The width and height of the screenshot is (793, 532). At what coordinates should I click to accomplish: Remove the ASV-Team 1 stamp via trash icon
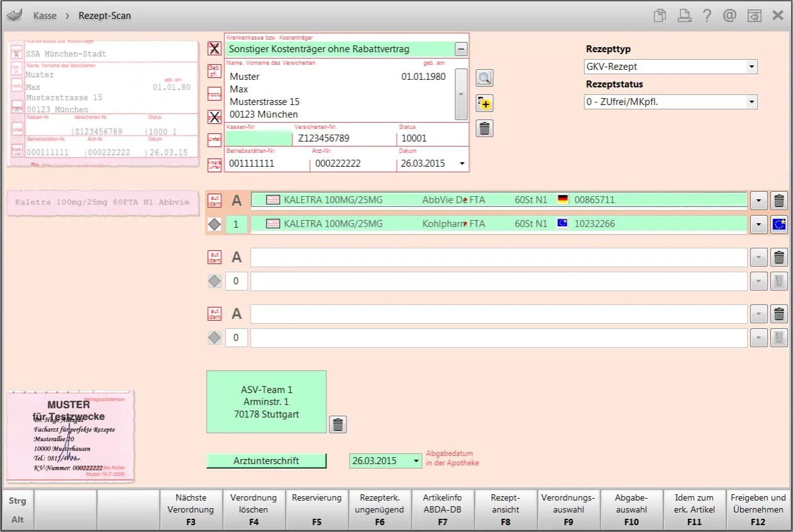(338, 424)
